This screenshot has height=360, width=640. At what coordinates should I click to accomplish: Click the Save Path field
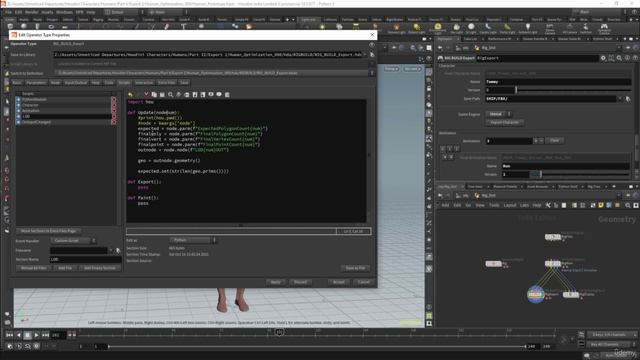550,99
